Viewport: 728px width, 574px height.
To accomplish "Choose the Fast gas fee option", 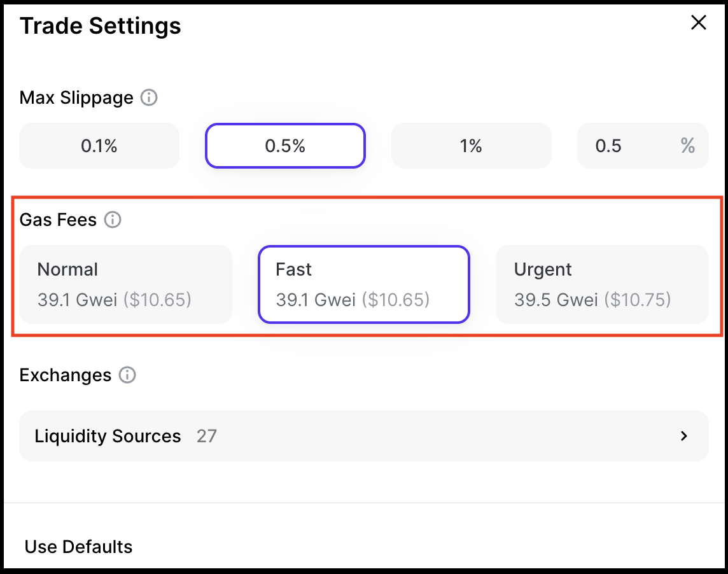I will tap(363, 284).
